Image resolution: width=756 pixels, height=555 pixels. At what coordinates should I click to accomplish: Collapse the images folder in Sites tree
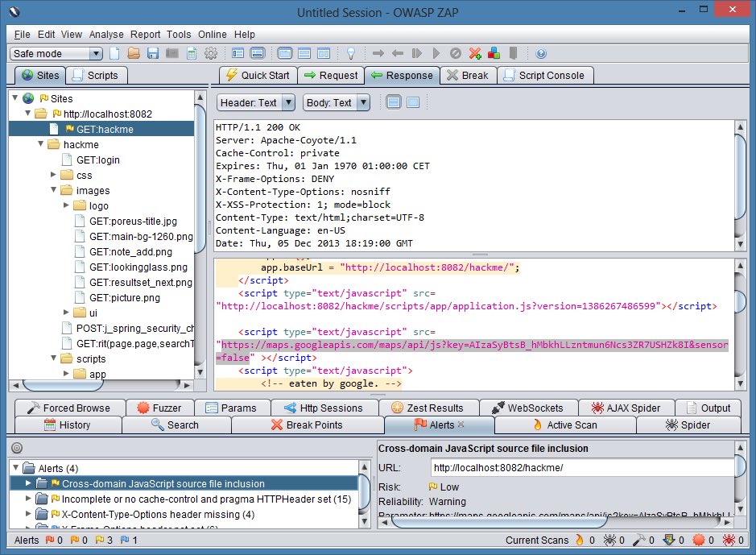click(x=53, y=190)
